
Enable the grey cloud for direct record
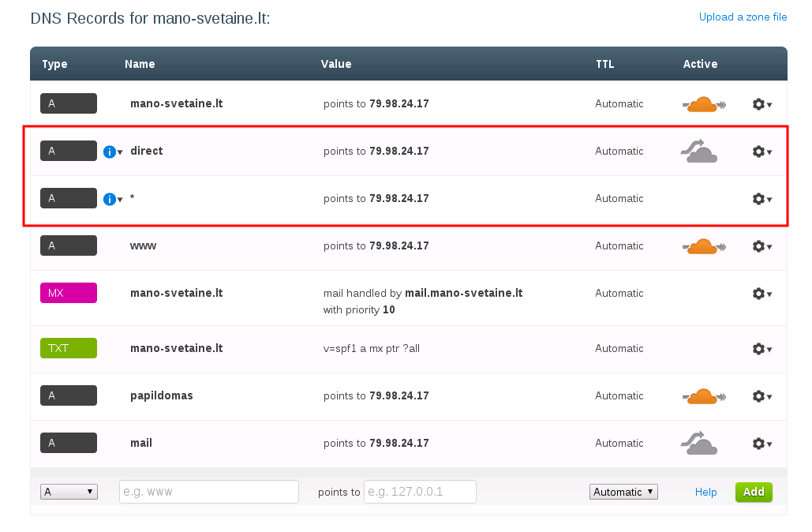tap(698, 151)
